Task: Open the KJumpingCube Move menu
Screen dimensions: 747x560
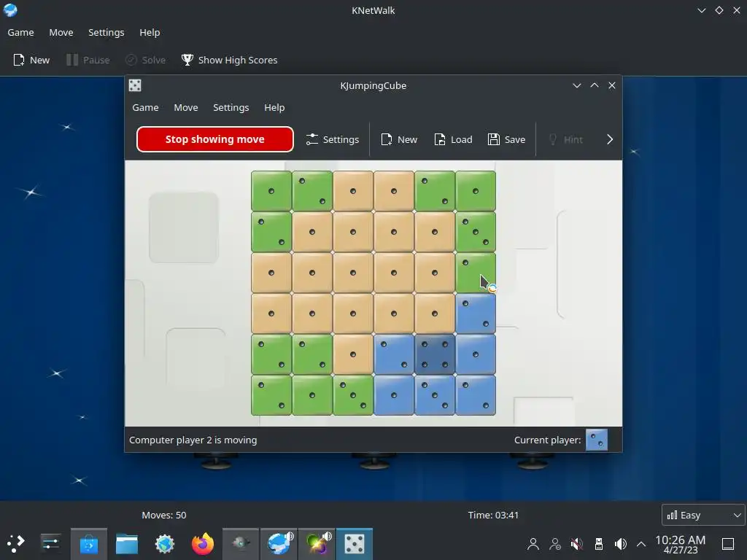Action: 186,108
